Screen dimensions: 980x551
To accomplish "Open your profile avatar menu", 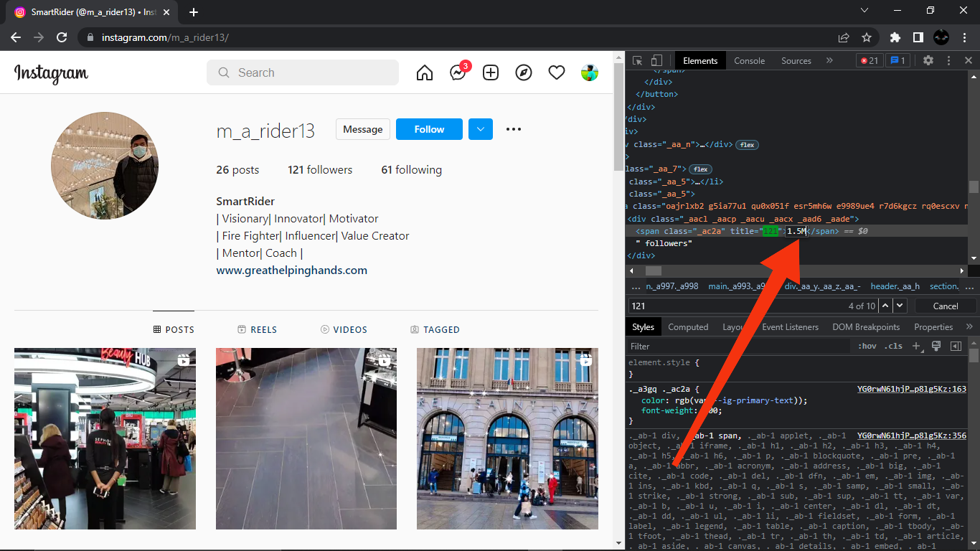I will [590, 72].
